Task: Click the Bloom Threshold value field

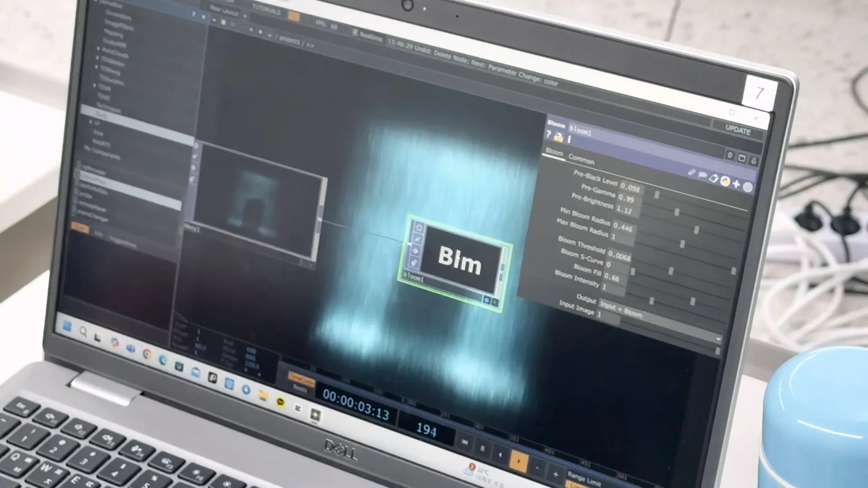Action: pyautogui.click(x=619, y=256)
